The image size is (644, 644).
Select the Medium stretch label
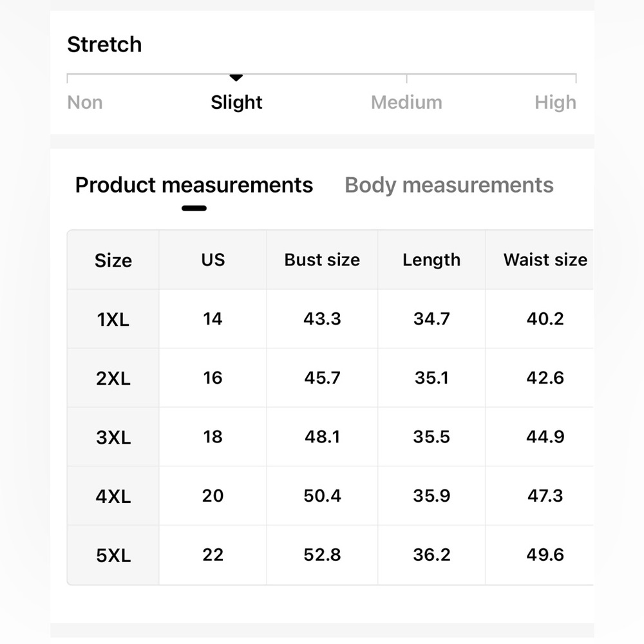coord(406,102)
